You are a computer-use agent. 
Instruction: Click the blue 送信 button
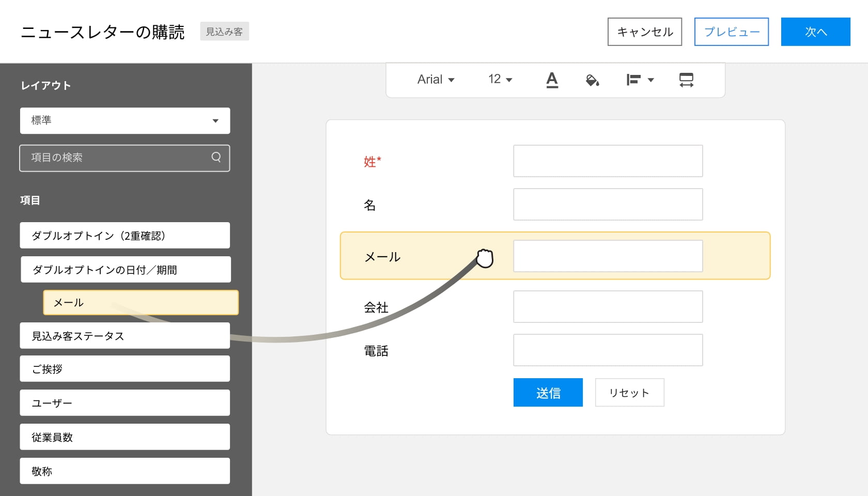[x=548, y=393]
